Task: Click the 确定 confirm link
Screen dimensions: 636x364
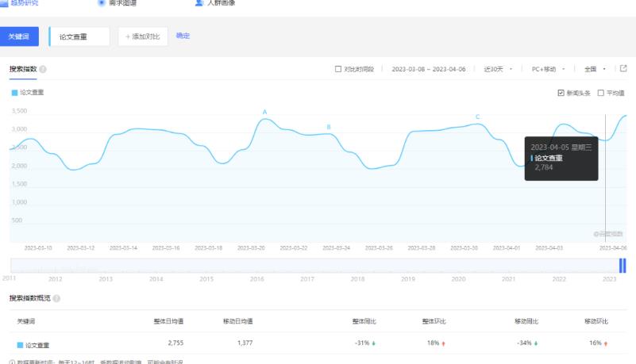Action: click(x=183, y=36)
